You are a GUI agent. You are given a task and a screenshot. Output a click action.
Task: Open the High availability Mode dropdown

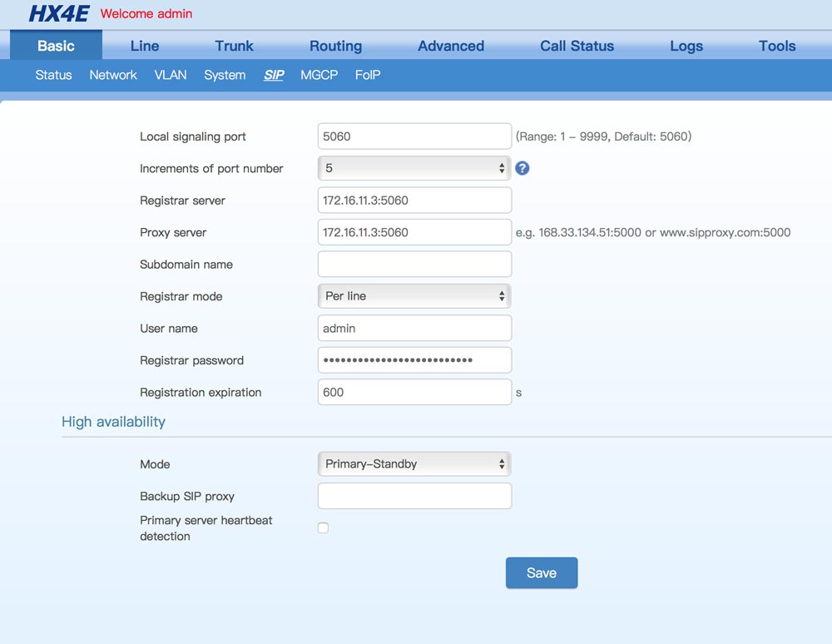click(414, 464)
